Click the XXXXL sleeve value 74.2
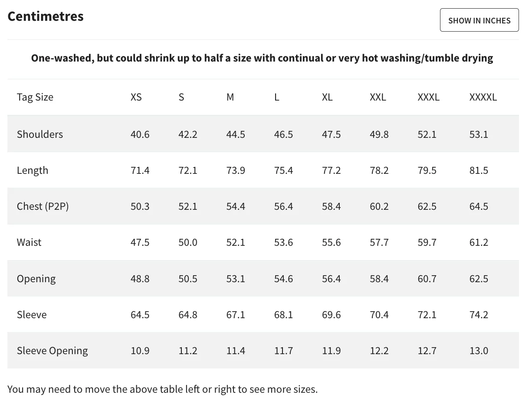 [x=479, y=315]
